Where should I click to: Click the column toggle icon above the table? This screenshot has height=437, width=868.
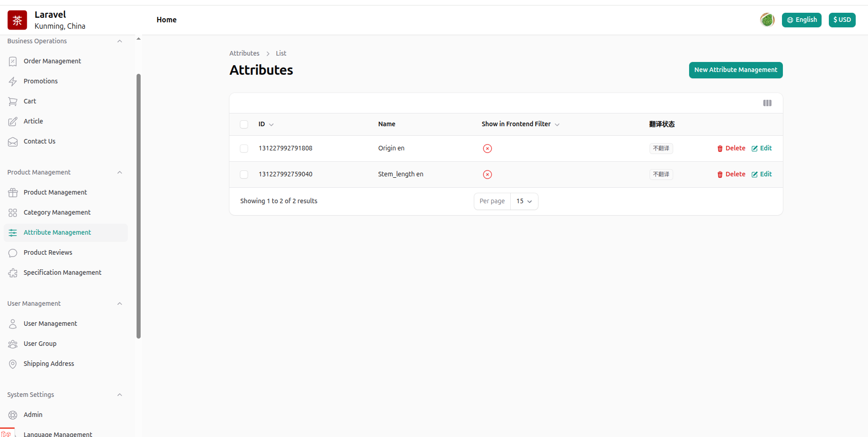tap(767, 103)
